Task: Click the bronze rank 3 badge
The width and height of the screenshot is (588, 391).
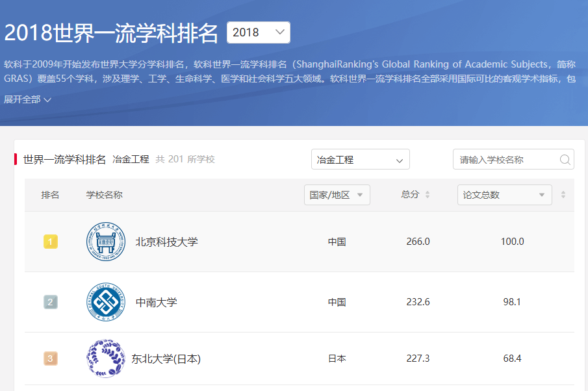Action: 51,359
